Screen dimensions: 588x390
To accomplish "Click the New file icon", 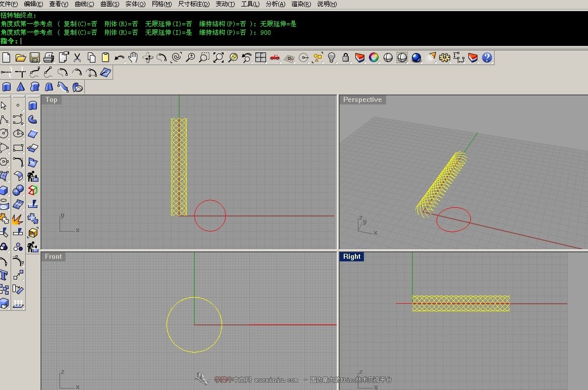I will 7,58.
